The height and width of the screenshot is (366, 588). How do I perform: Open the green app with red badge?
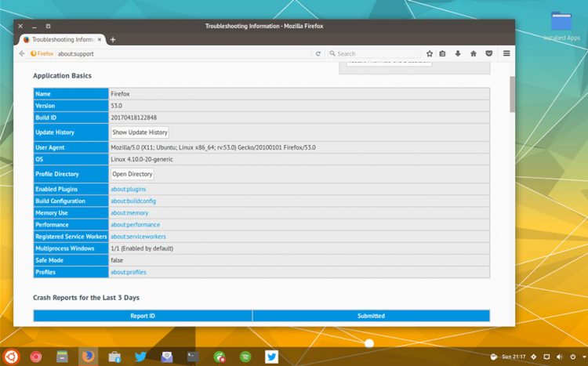click(x=220, y=357)
